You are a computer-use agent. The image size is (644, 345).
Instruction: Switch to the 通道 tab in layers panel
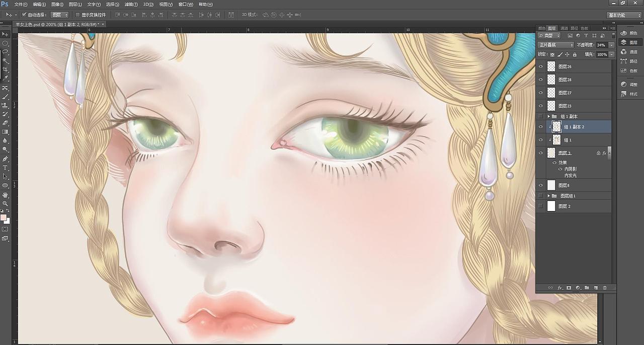[x=564, y=28]
